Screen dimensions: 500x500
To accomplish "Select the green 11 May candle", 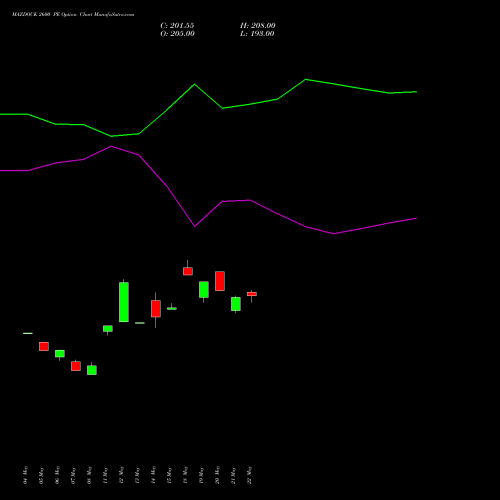I will click(108, 329).
